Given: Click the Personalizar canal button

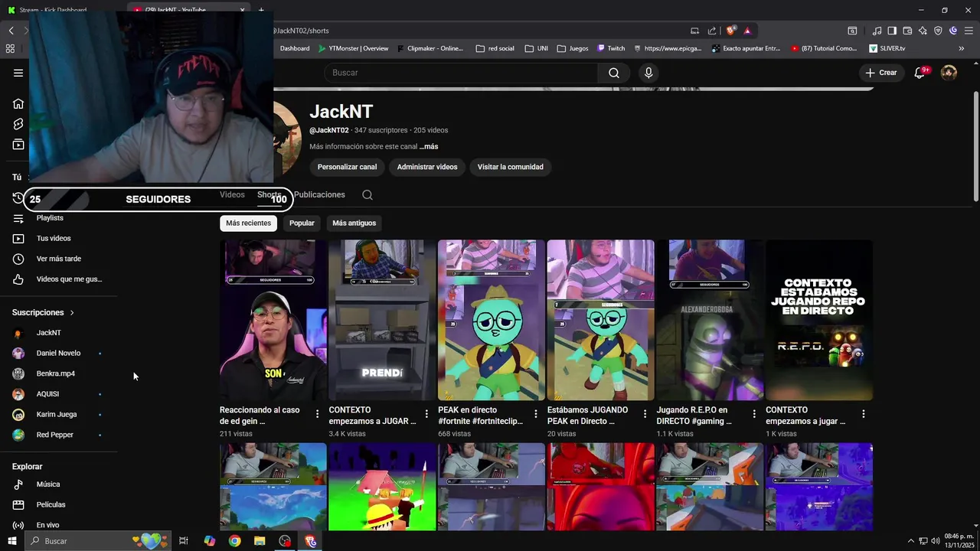Looking at the screenshot, I should point(347,167).
